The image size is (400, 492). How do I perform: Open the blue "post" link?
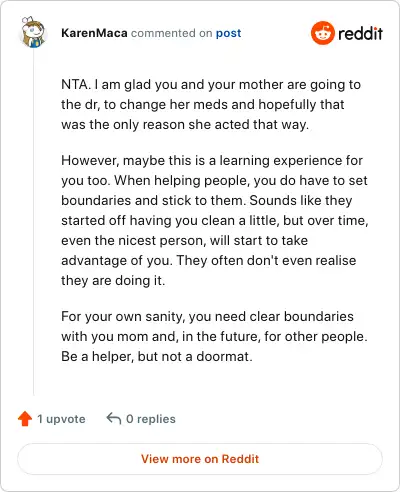point(228,33)
